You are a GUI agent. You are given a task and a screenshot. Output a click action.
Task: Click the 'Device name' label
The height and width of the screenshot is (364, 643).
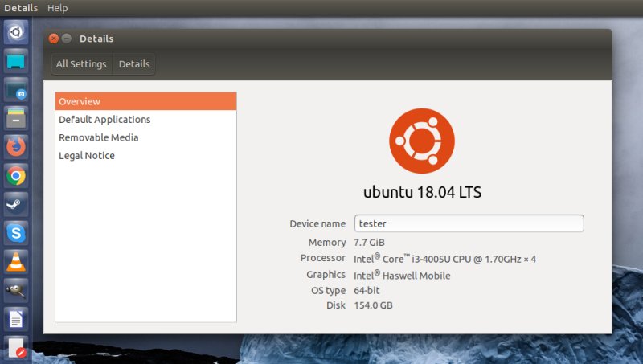click(x=317, y=224)
